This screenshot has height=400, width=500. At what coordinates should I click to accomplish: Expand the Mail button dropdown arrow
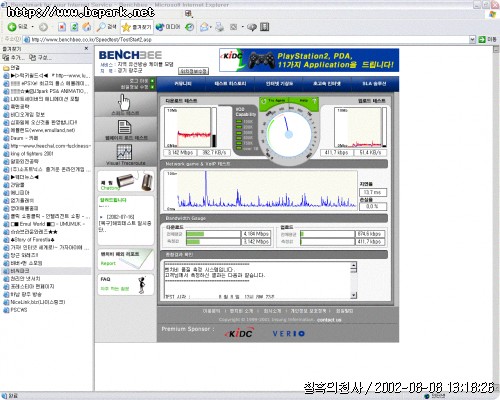tap(211, 27)
